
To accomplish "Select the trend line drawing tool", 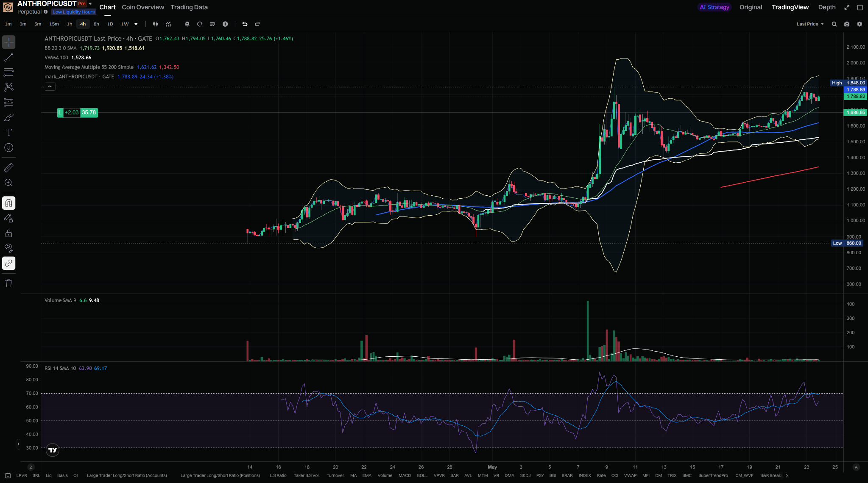I will click(8, 57).
